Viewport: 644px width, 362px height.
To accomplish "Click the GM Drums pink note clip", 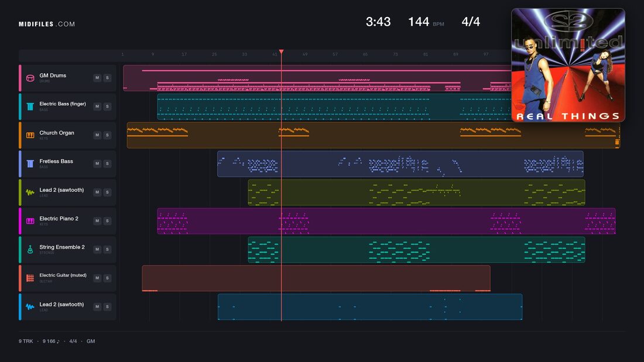I will tap(317, 78).
